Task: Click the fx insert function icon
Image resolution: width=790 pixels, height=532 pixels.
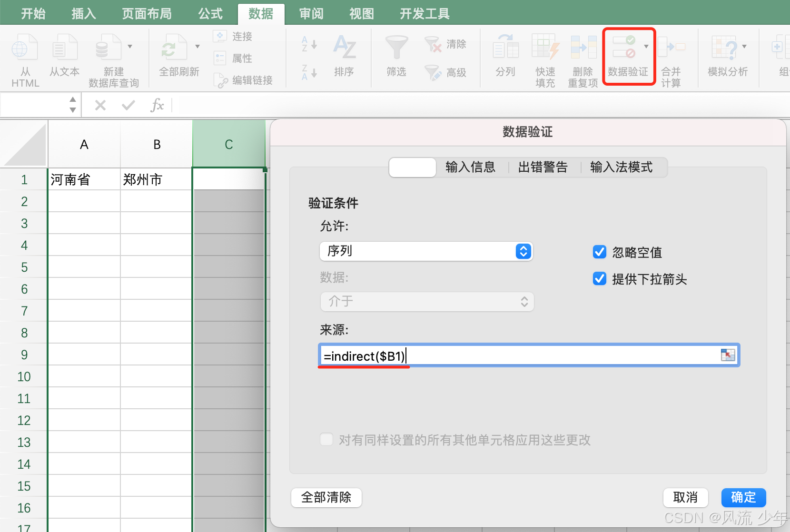Action: click(x=157, y=105)
